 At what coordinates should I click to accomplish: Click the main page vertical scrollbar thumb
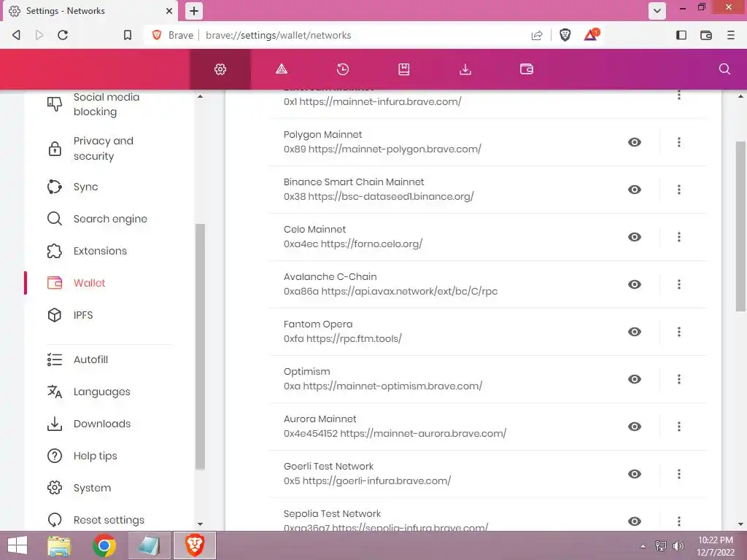click(x=741, y=226)
